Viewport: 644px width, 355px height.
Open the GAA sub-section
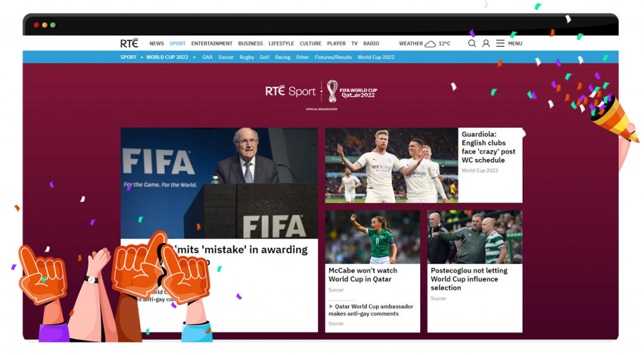pos(208,57)
